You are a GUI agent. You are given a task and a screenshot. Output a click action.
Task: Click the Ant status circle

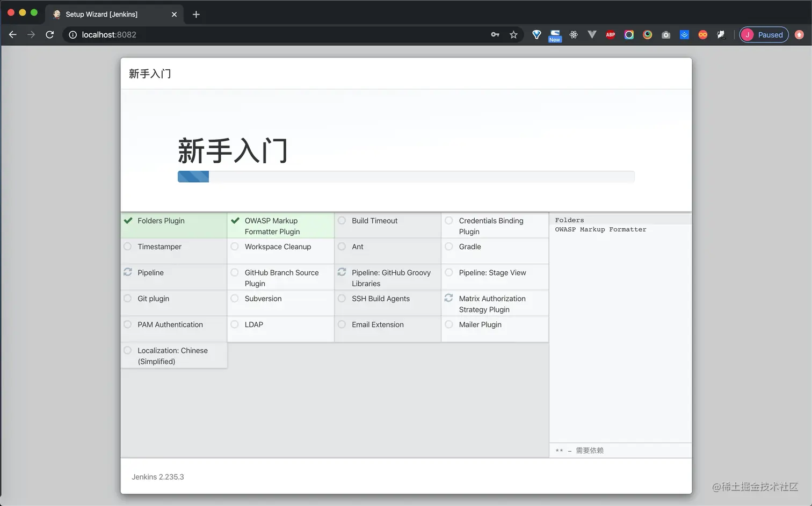(342, 246)
